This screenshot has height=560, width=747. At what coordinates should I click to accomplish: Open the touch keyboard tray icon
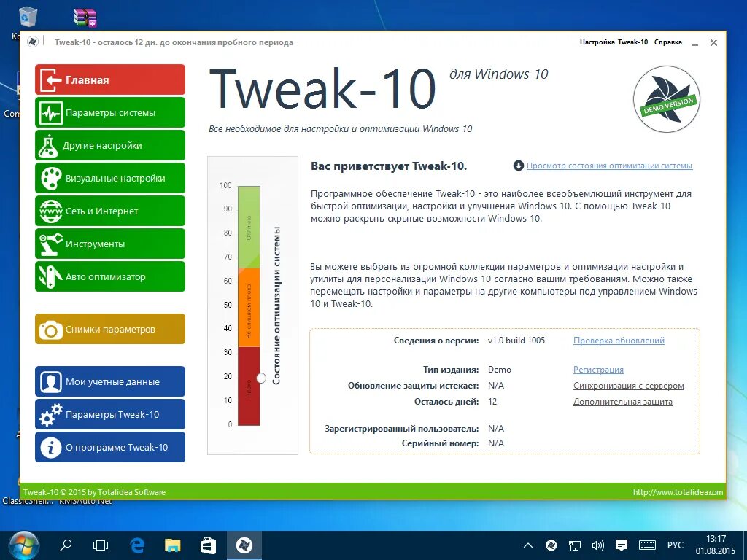pos(648,545)
